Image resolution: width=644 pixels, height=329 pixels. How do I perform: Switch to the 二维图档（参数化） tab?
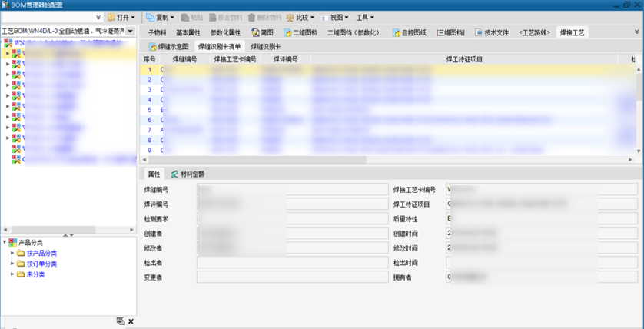click(x=354, y=32)
